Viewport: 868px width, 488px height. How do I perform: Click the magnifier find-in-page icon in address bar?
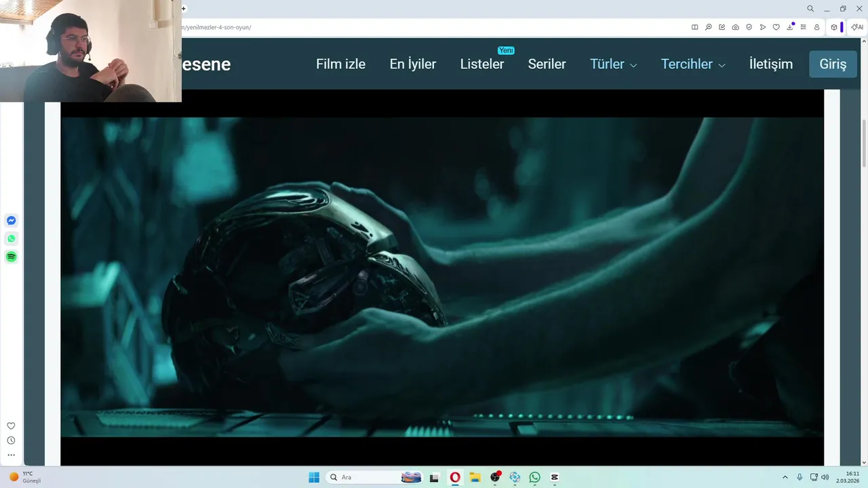(x=708, y=27)
